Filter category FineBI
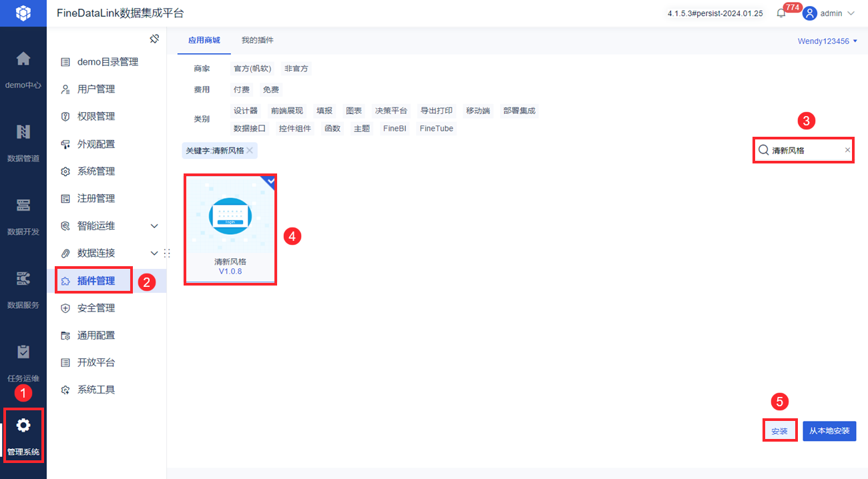 pos(395,129)
